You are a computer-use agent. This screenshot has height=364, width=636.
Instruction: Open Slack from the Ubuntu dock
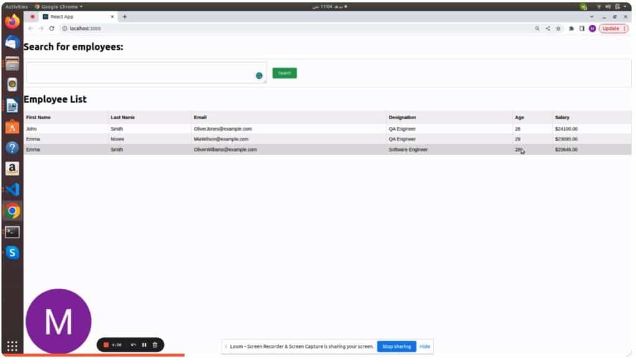(x=12, y=252)
